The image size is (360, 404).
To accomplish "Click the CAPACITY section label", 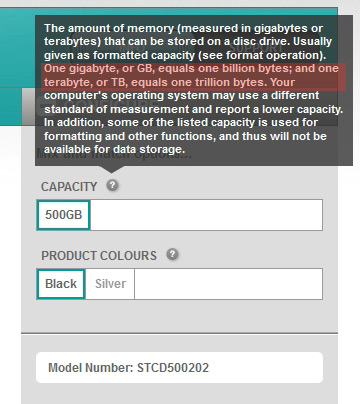I will click(x=69, y=187).
